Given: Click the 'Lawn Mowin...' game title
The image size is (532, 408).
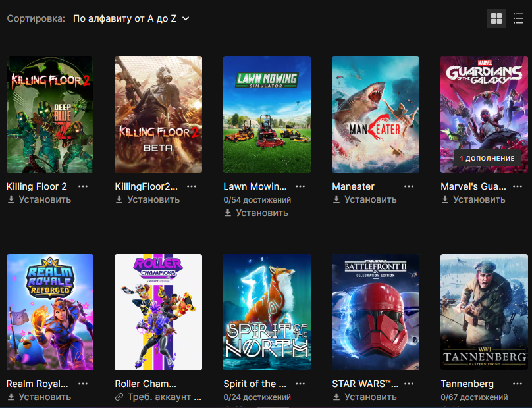Looking at the screenshot, I should (255, 186).
